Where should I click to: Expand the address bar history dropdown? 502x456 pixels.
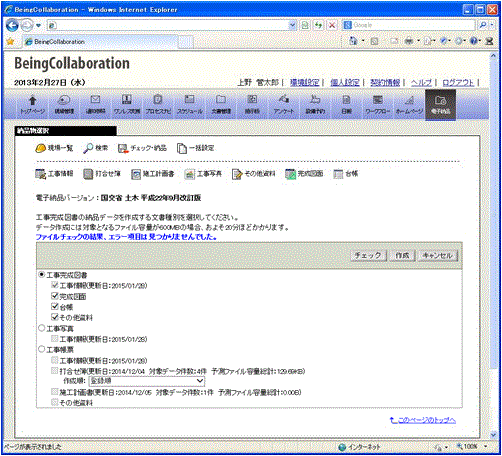click(x=292, y=25)
